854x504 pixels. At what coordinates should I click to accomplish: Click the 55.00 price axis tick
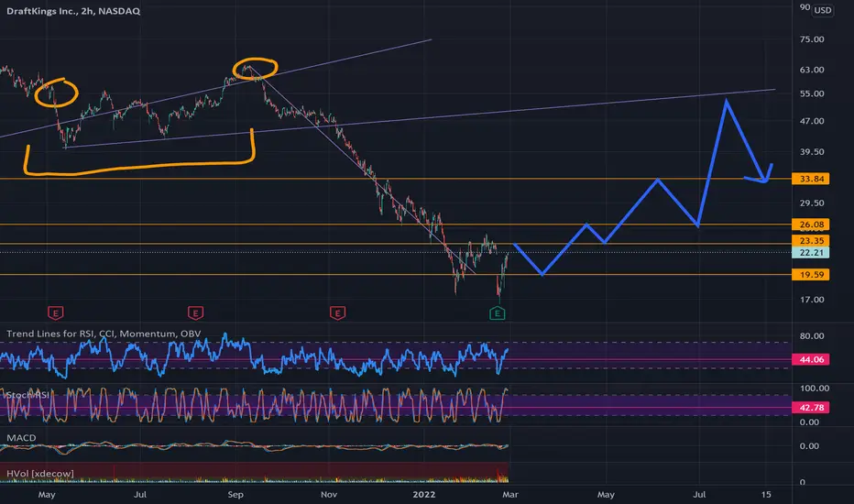point(812,93)
